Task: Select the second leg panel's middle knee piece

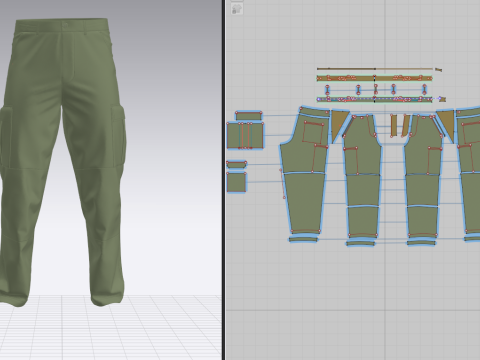Action: 363,191
